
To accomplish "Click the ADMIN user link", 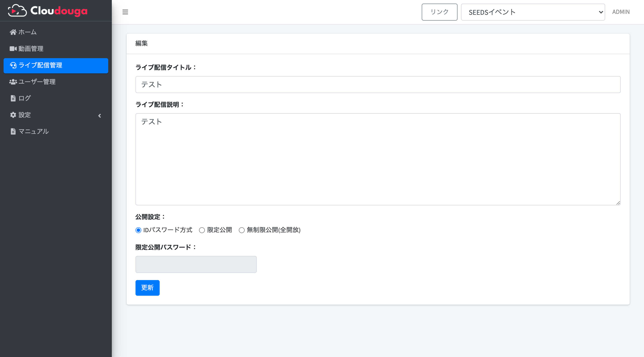I will click(x=621, y=12).
